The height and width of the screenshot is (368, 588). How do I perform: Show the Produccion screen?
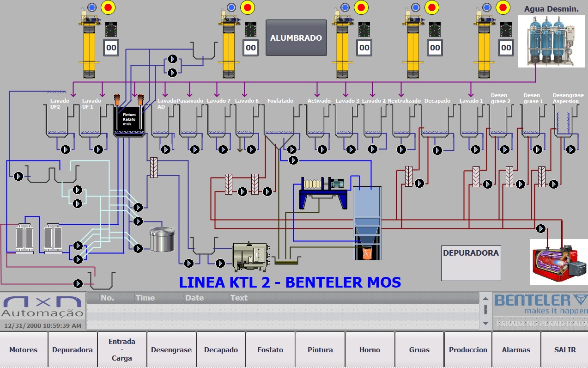tap(468, 350)
